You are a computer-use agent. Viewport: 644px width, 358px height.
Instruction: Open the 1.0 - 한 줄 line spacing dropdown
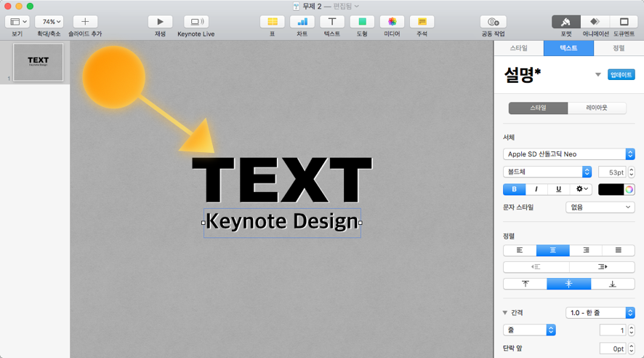click(600, 313)
